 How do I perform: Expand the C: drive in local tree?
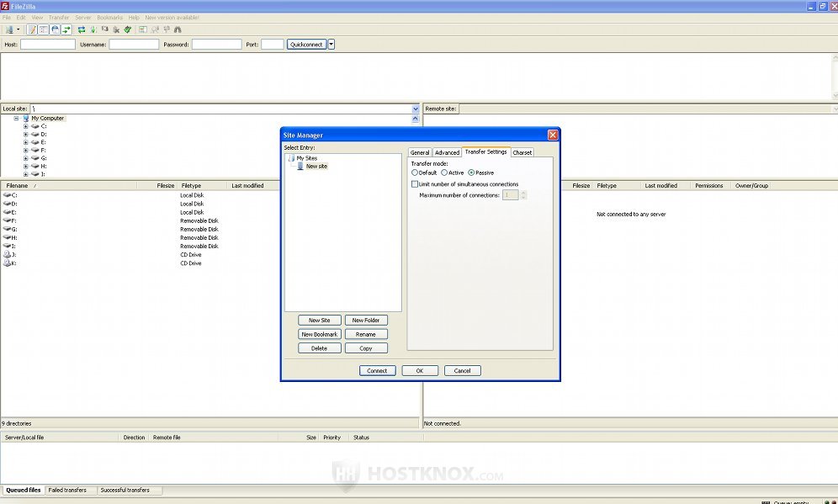pos(25,126)
